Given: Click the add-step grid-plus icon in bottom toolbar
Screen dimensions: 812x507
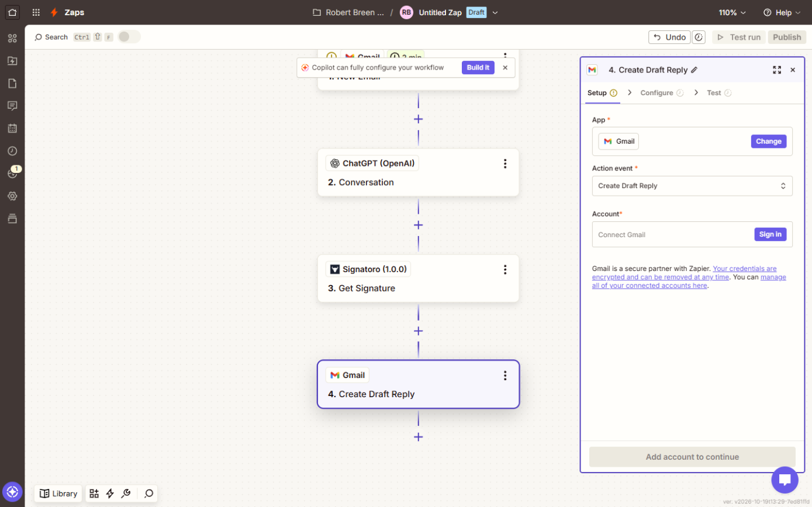Looking at the screenshot, I should point(94,494).
